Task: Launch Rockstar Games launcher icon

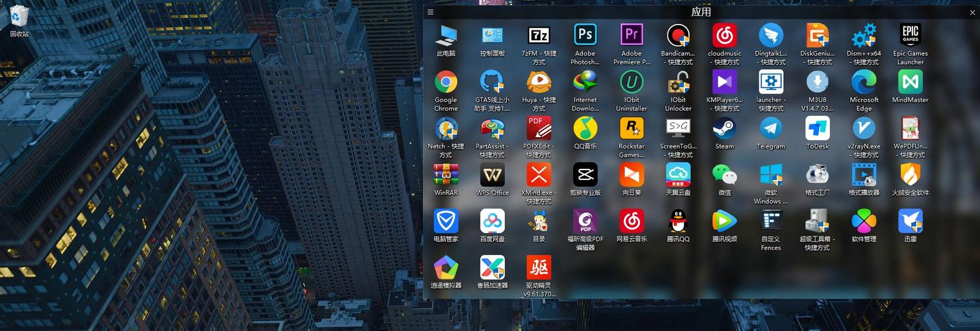Action: 631,128
